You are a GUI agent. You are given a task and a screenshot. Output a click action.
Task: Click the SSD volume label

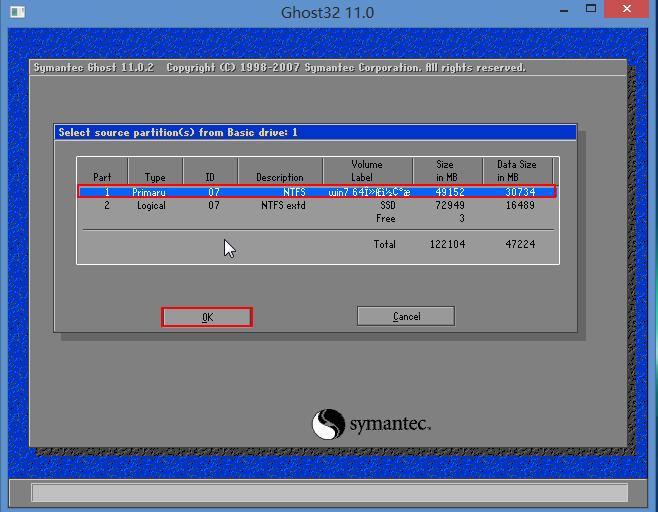pyautogui.click(x=388, y=205)
